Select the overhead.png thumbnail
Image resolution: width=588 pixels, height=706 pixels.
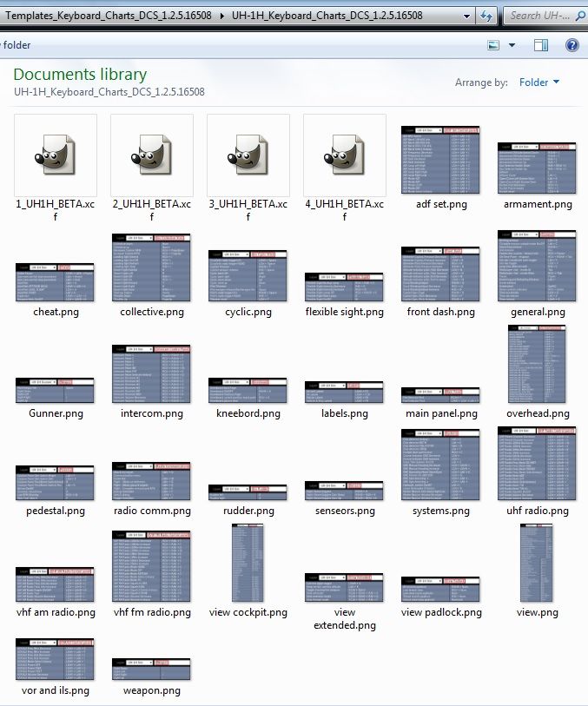click(537, 365)
